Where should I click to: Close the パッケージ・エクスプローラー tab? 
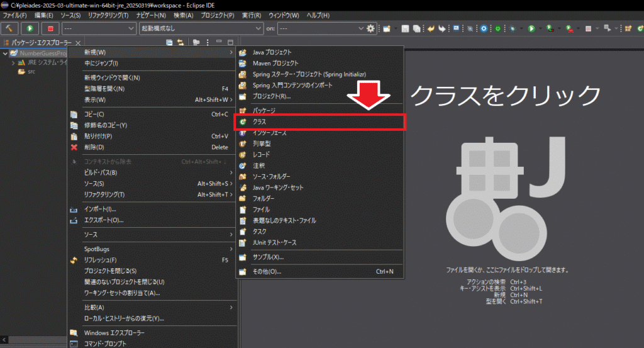(x=78, y=43)
